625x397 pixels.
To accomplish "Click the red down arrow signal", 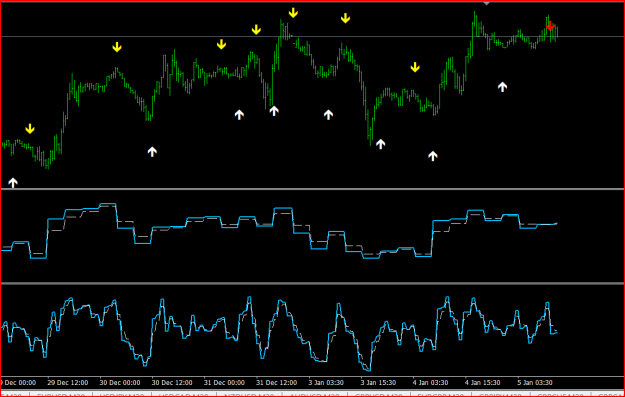I will [550, 26].
